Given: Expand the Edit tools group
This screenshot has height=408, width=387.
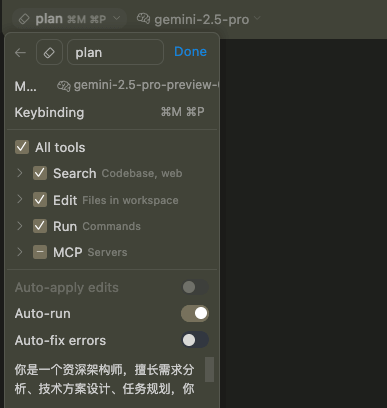Looking at the screenshot, I should tap(20, 199).
